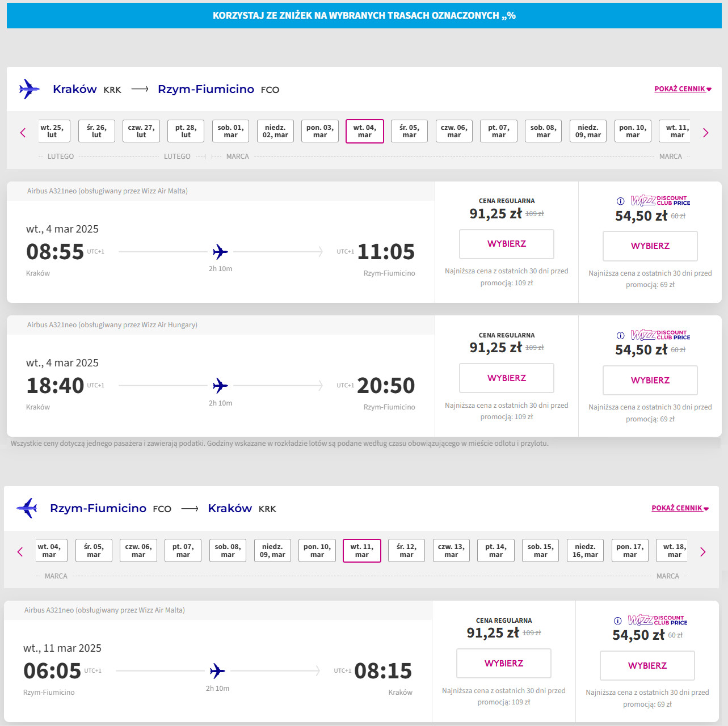728x726 pixels.
Task: Select outbound date śr. 05, mar
Action: (x=409, y=131)
